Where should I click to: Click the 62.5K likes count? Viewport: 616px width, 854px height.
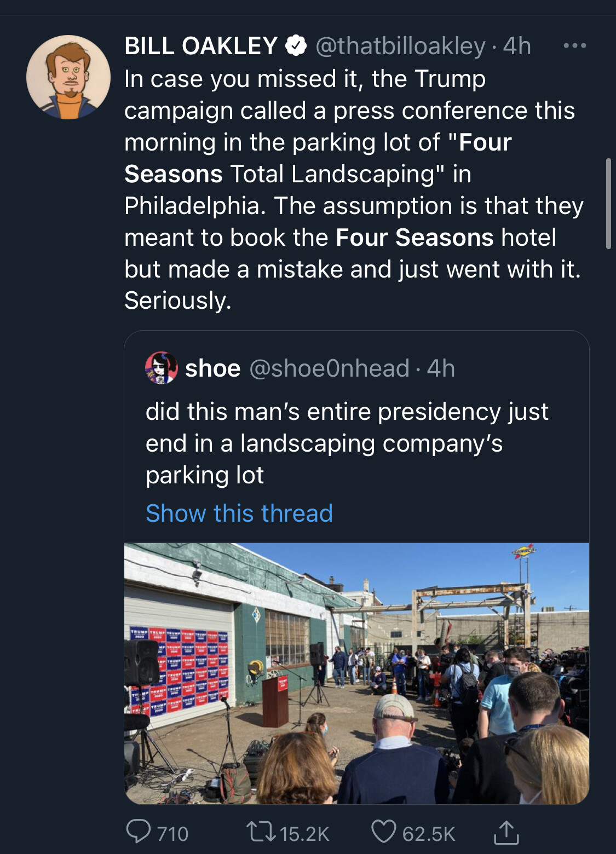click(429, 834)
